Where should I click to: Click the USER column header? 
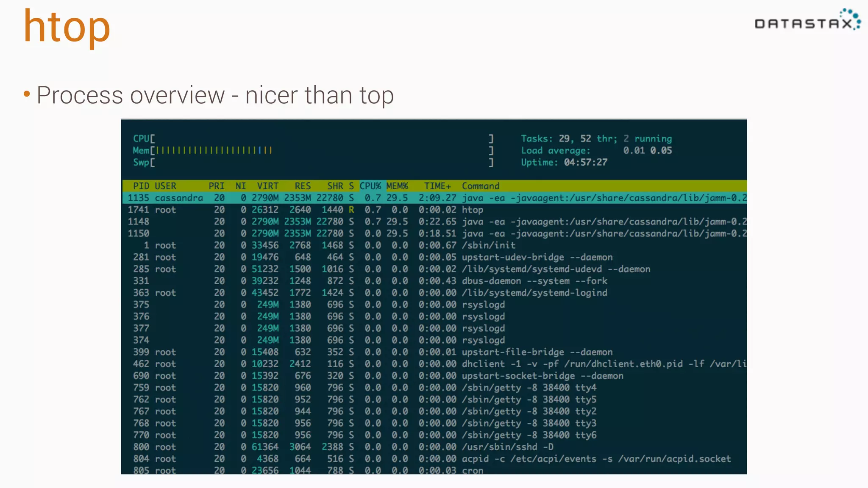coord(165,186)
